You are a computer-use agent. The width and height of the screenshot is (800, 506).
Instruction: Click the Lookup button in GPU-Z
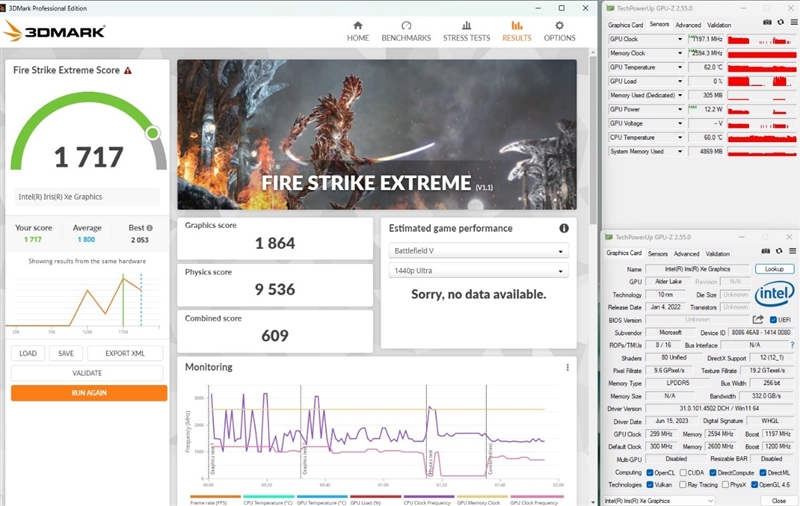(774, 269)
